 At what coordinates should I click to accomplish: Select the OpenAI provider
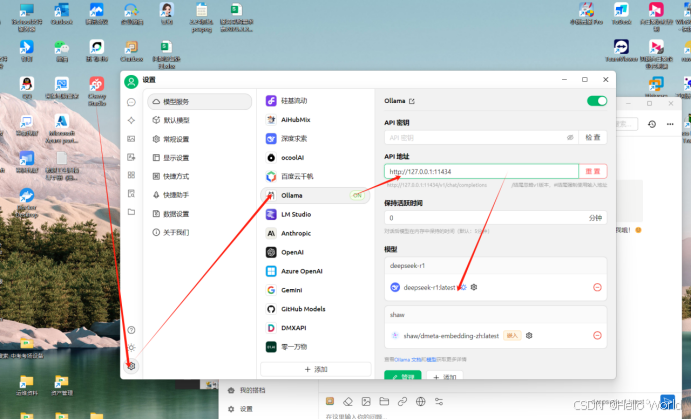click(x=315, y=252)
